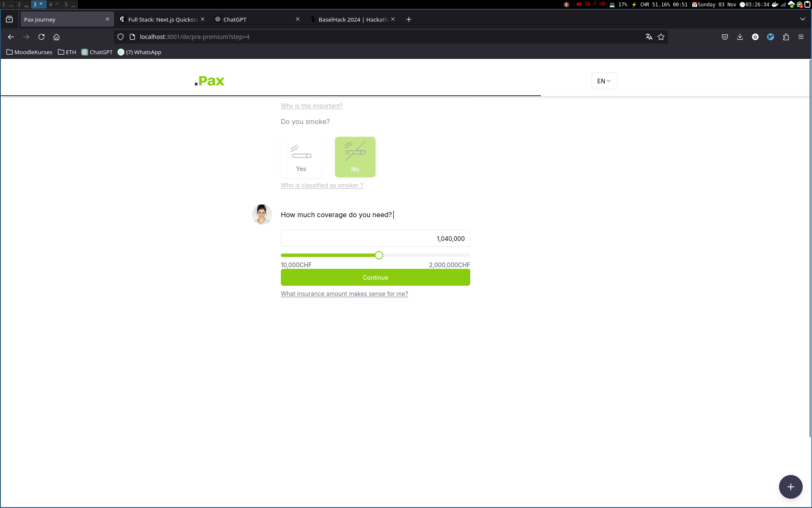The image size is (812, 508).
Task: Go to the browser Home page
Action: pyautogui.click(x=56, y=37)
